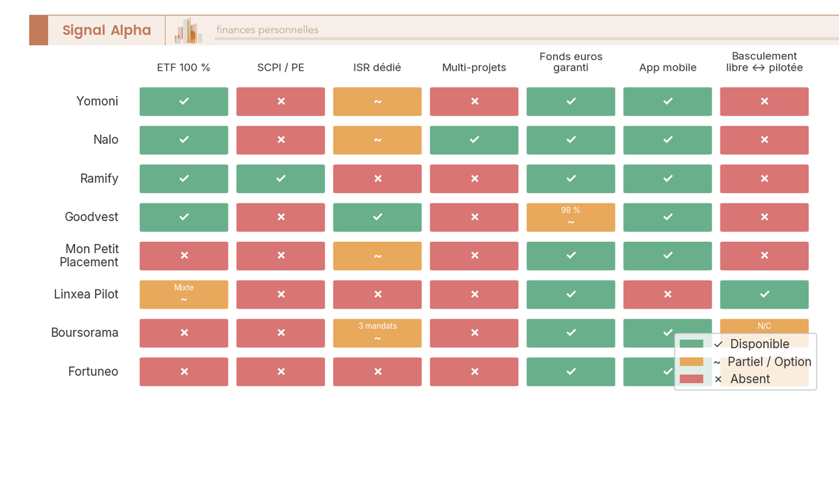Toggle the Yomoni ISR dédié partial status
This screenshot has width=839, height=504.
[378, 101]
